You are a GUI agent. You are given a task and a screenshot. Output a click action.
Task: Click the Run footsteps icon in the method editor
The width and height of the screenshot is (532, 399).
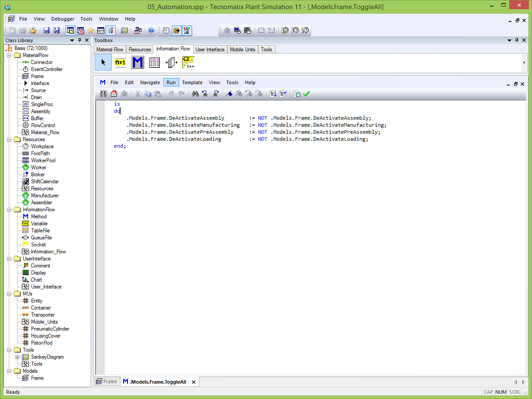(104, 93)
